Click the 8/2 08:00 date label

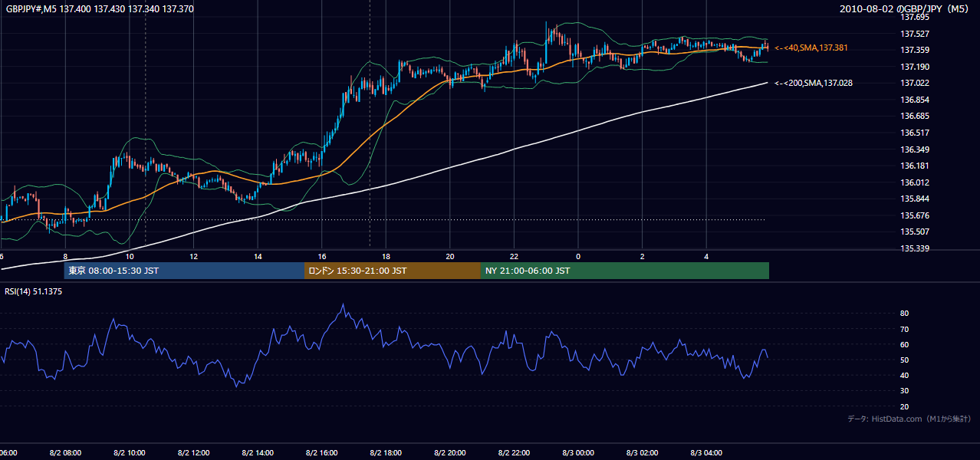coord(65,453)
